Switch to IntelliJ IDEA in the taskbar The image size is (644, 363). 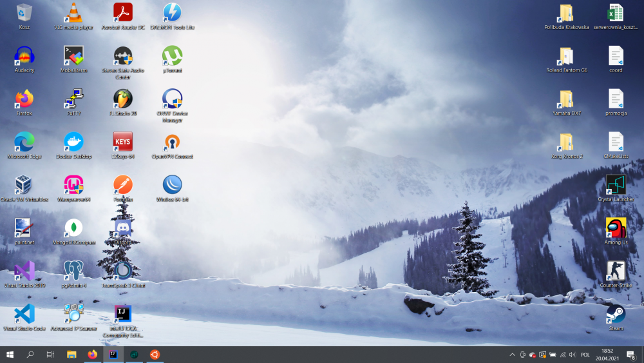point(113,355)
